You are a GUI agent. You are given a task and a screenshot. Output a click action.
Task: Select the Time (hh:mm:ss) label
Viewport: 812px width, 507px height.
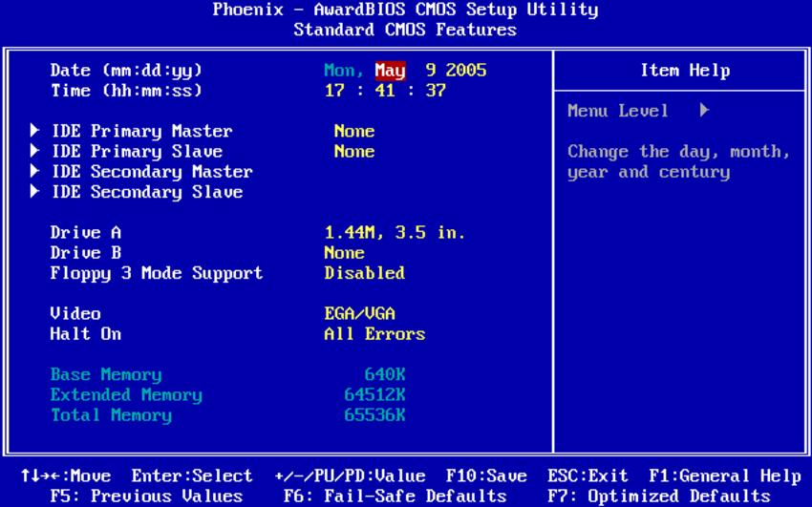tap(126, 91)
